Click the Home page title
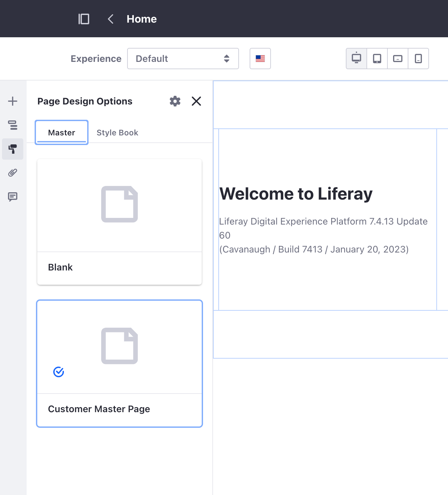This screenshot has width=448, height=495. tap(141, 19)
